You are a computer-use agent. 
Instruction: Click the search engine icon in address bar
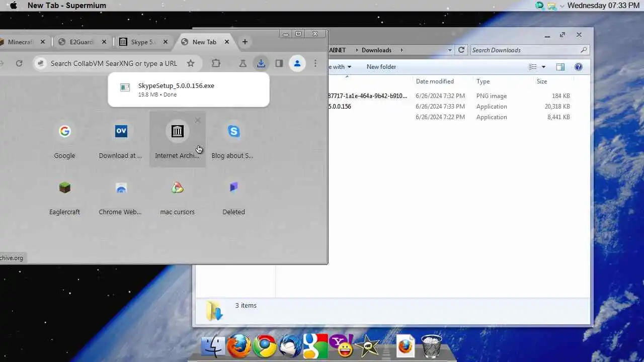(x=41, y=63)
